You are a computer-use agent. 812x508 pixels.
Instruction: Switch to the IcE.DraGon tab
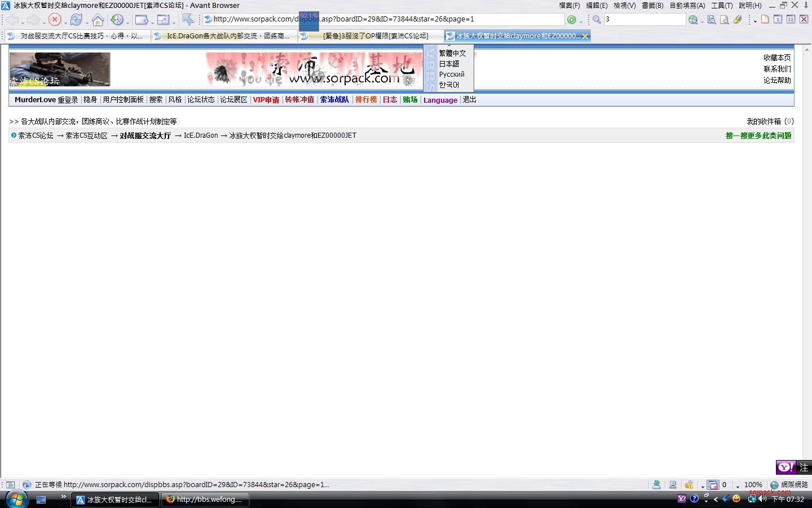[227, 36]
